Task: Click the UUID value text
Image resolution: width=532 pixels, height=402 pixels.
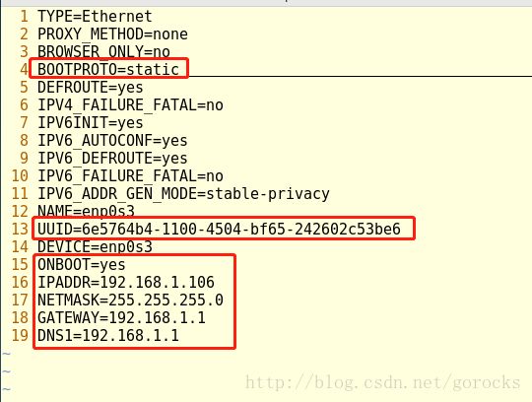Action: coord(241,229)
